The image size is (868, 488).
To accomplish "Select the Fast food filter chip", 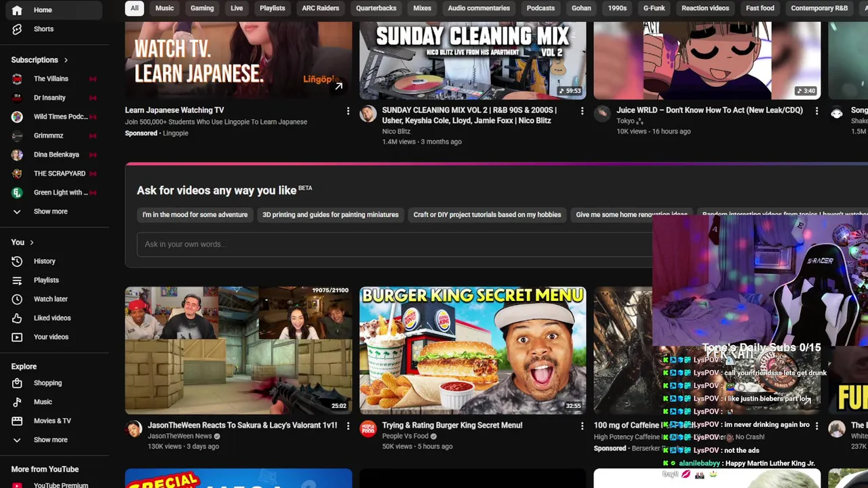I will pyautogui.click(x=760, y=8).
